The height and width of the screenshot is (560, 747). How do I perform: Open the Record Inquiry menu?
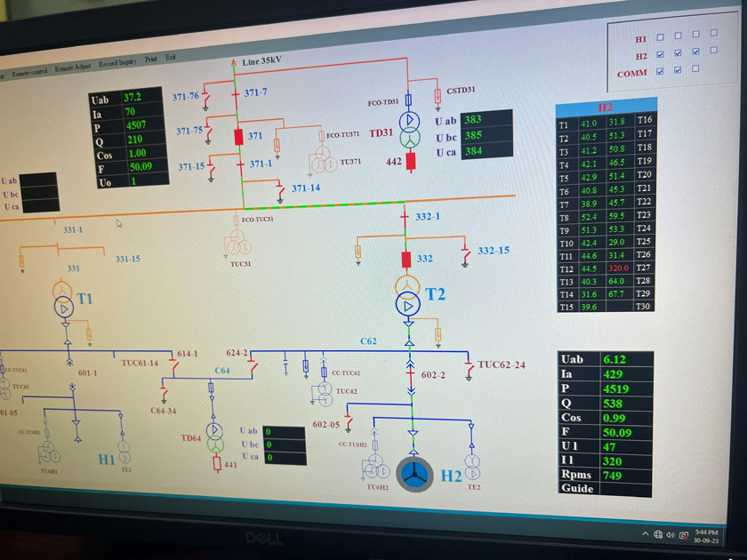click(117, 64)
